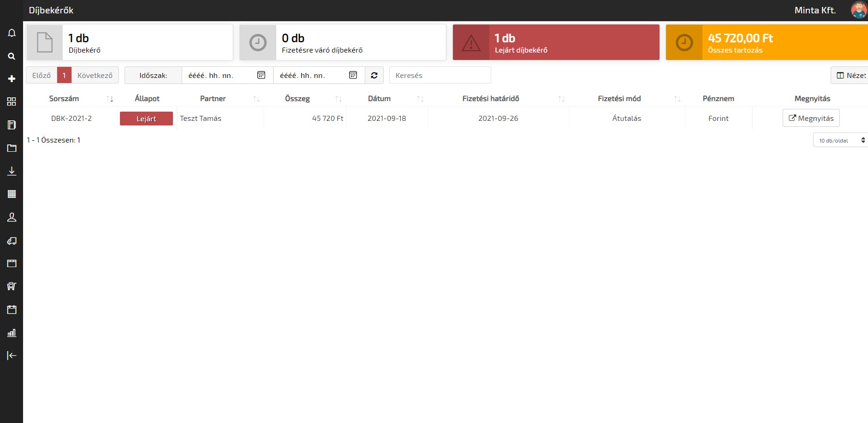The height and width of the screenshot is (423, 868).
Task: Click the Keresés search field
Action: 440,75
